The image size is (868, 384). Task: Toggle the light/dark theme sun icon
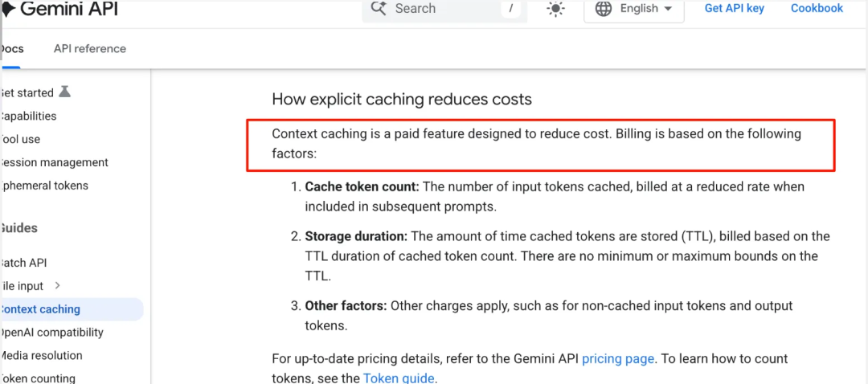555,9
